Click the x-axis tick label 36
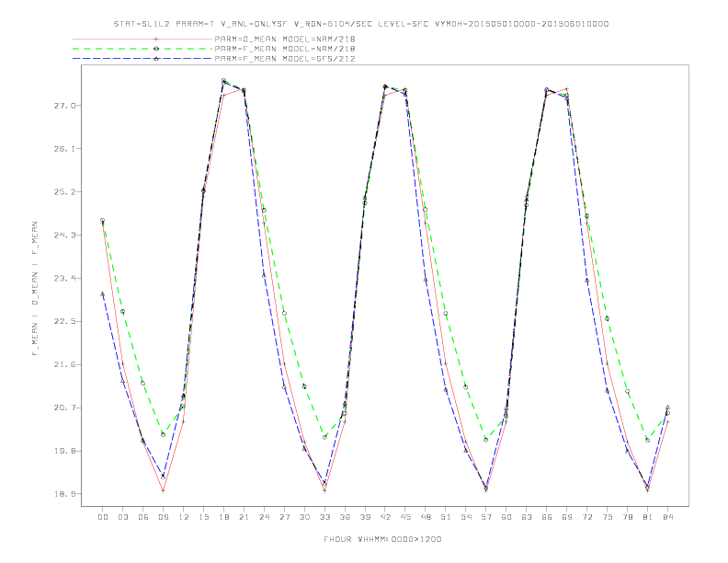 pos(345,517)
